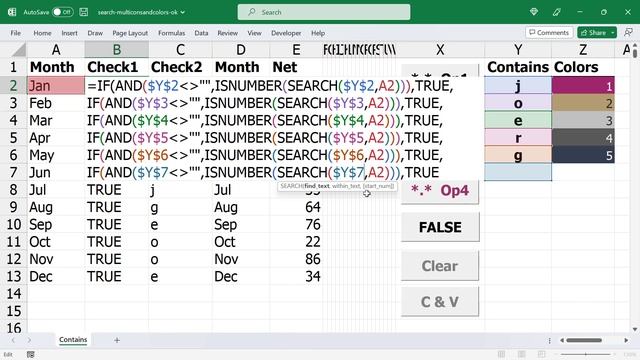Toggle the AutoSave switch
This screenshot has height=360, width=640.
click(x=62, y=12)
